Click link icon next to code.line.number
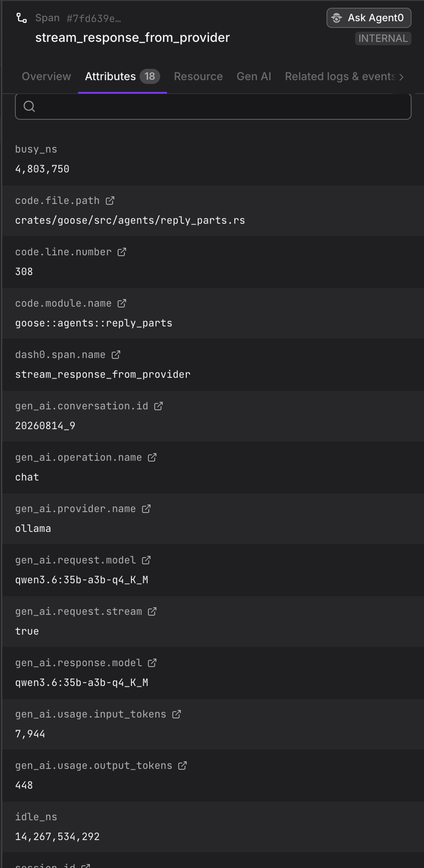Viewport: 424px width, 868px height. click(x=122, y=252)
